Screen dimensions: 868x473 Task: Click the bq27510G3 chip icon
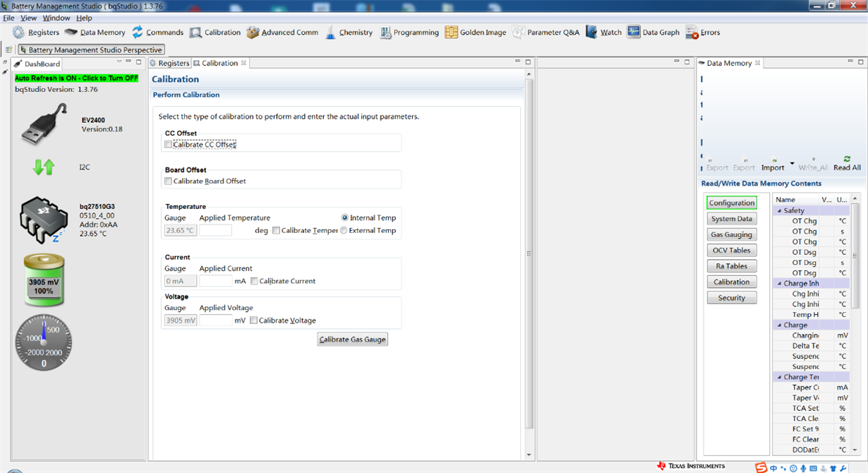43,220
